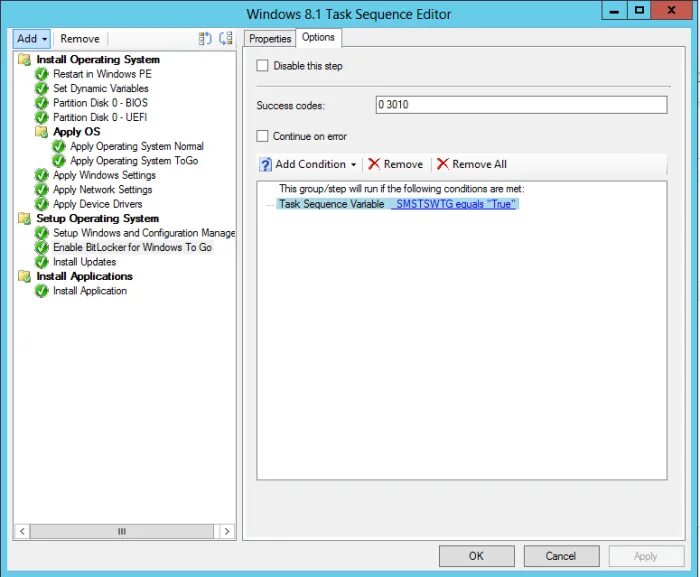Viewport: 700px width, 577px height.
Task: Select the Apply Windows Settings step
Action: (104, 175)
